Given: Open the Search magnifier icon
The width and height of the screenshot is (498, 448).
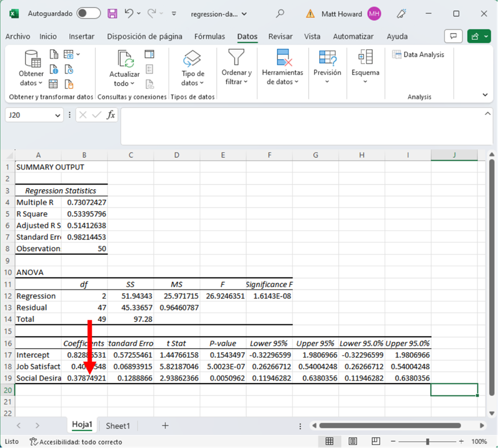Looking at the screenshot, I should pos(280,13).
